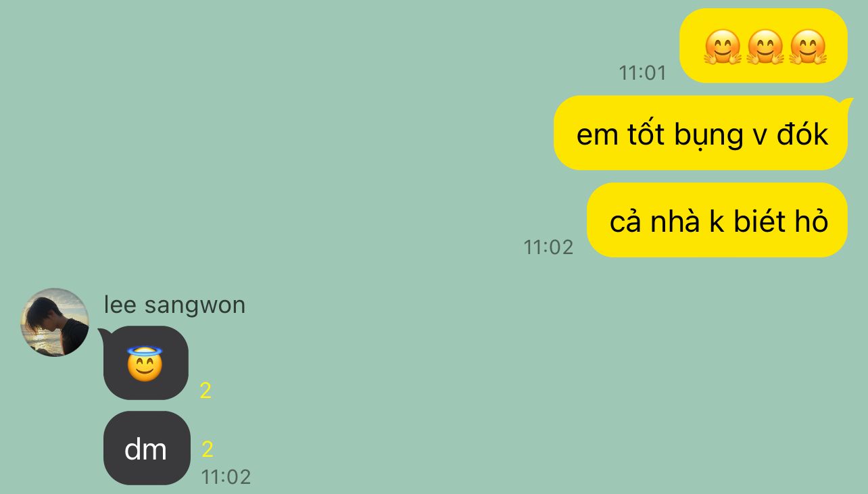Tap the last hugging face emoji

808,47
